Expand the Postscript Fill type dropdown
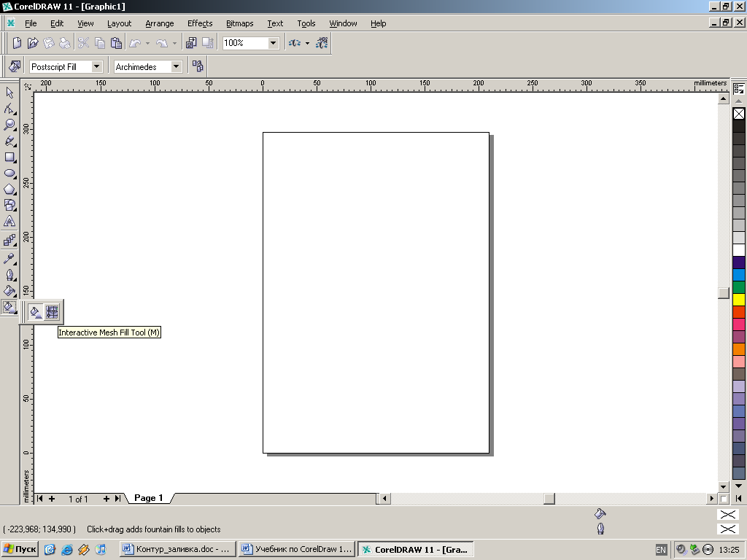Image resolution: width=747 pixels, height=560 pixels. [96, 66]
